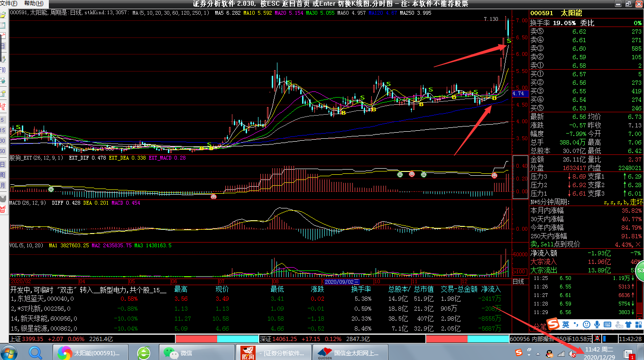Click the 涨跌 column header
Image resolution: width=644 pixels, height=360 pixels.
[318, 289]
